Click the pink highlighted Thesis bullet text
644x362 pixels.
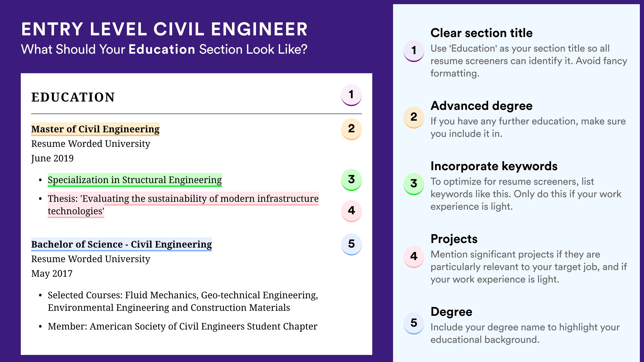pos(183,205)
